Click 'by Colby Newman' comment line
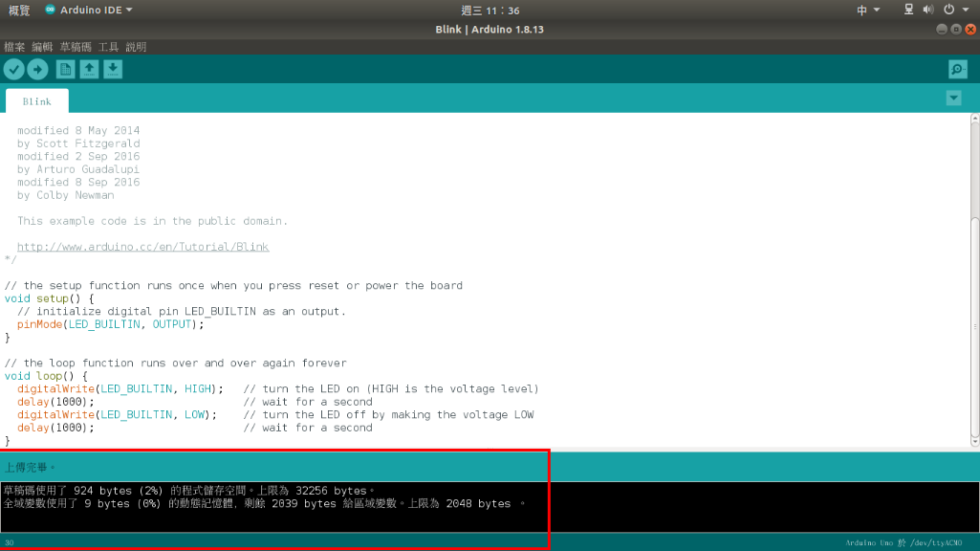980x551 pixels. point(66,195)
